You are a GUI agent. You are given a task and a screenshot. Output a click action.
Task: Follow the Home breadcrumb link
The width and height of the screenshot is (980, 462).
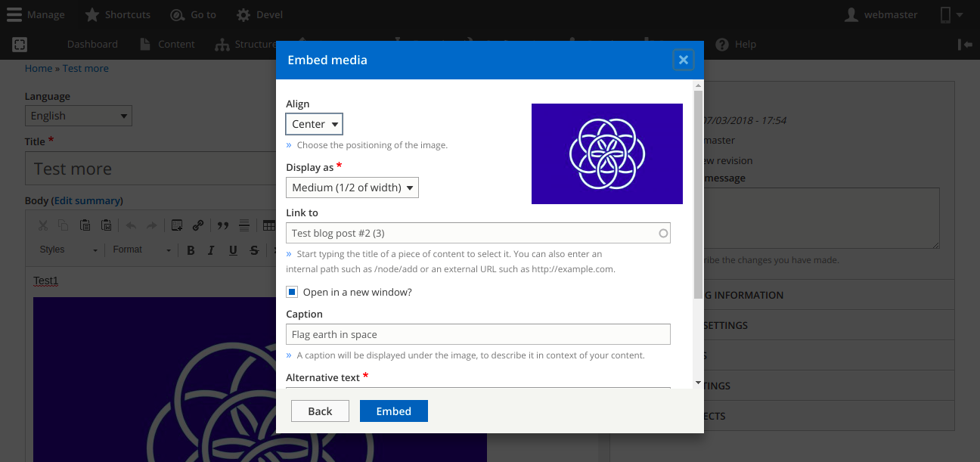[39, 68]
